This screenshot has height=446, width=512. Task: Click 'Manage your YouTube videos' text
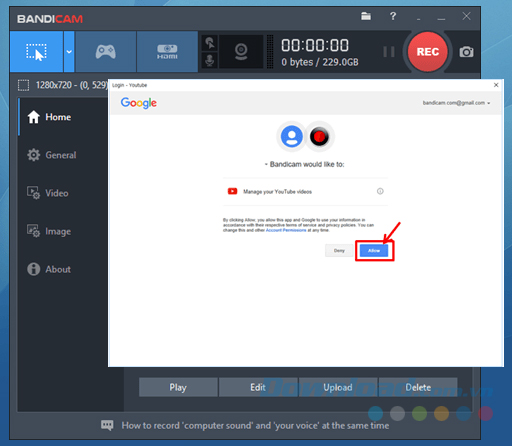(277, 192)
